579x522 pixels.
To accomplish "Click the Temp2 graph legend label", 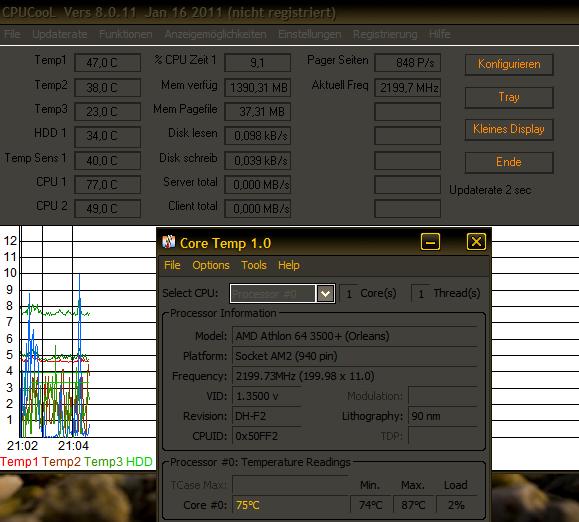I will coord(61,461).
